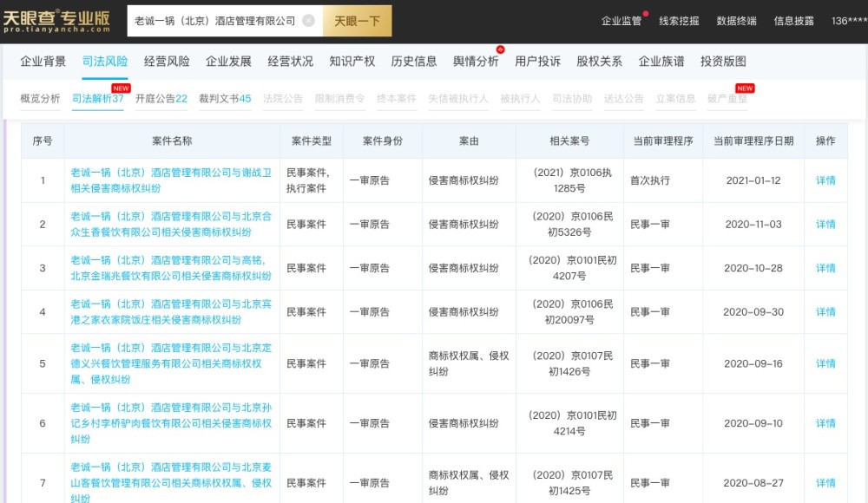Switch to the 司法风险 tab
Viewport: 868px width, 503px height.
tap(105, 62)
